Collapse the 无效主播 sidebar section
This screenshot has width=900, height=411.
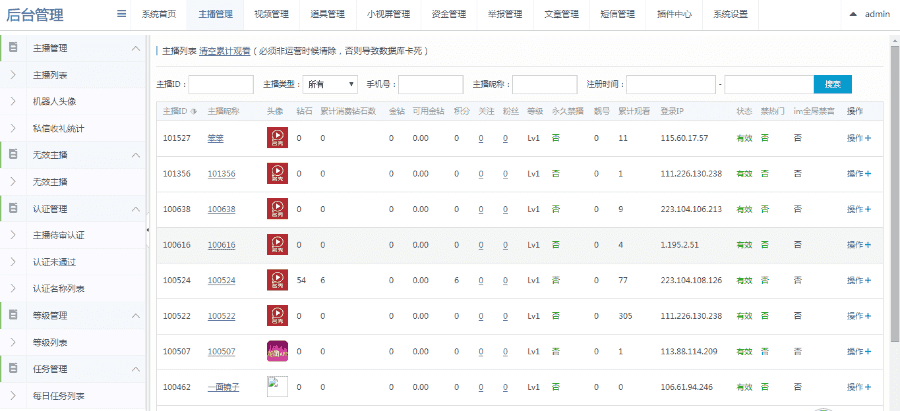click(136, 155)
